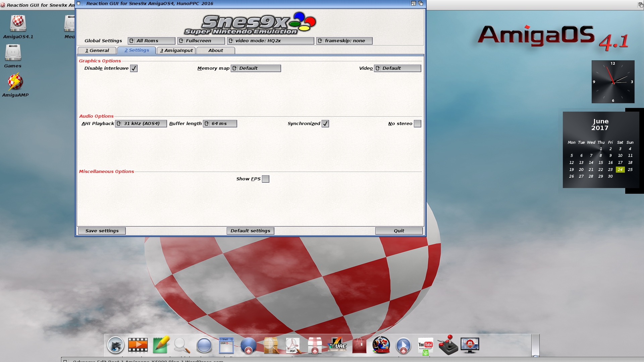644x362 pixels.
Task: Open the notepad with pencil dock icon
Action: click(x=161, y=345)
